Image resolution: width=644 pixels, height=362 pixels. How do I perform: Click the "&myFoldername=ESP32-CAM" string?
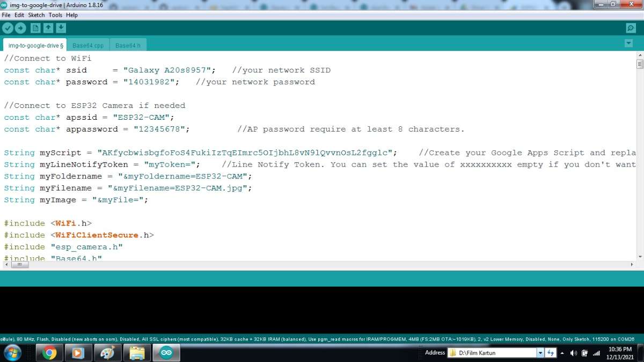pos(182,177)
